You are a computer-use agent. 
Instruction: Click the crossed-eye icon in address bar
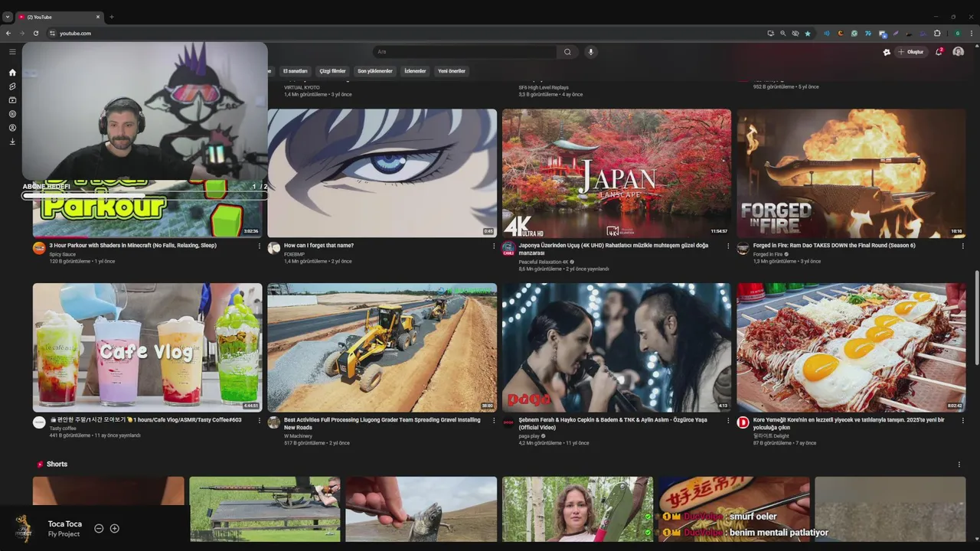[x=795, y=34]
